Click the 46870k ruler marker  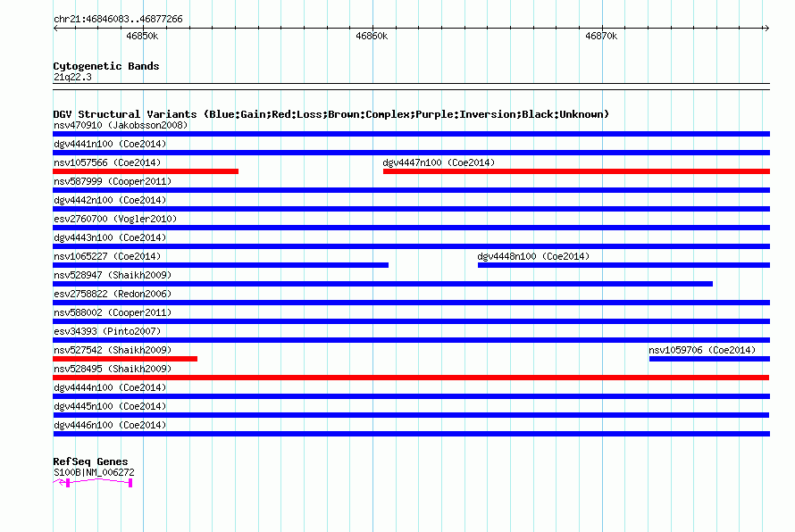tap(601, 36)
